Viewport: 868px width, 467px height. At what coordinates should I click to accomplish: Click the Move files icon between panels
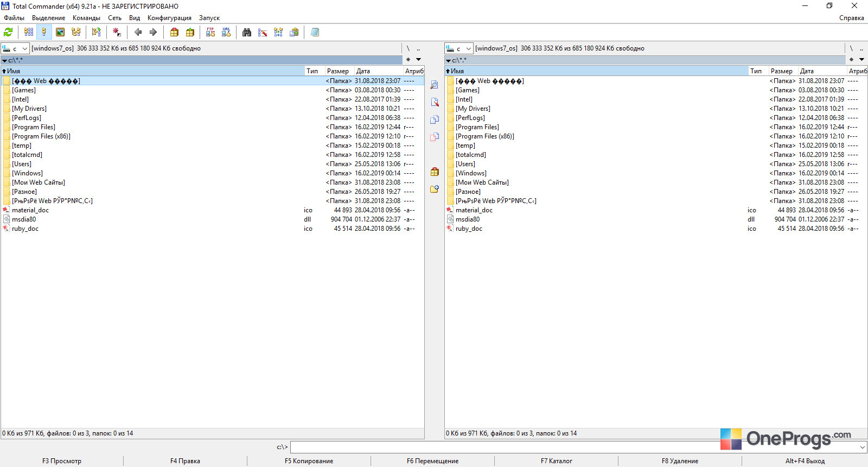click(x=435, y=137)
